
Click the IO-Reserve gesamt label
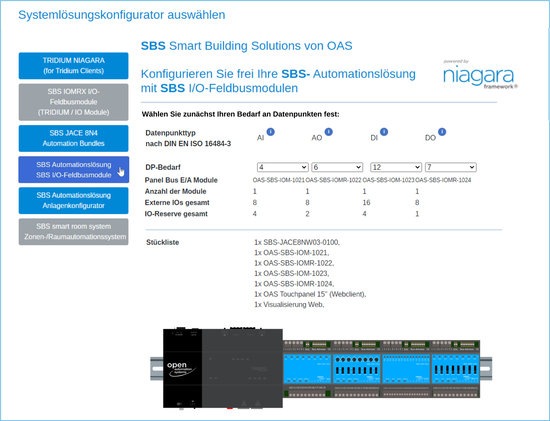coord(176,214)
